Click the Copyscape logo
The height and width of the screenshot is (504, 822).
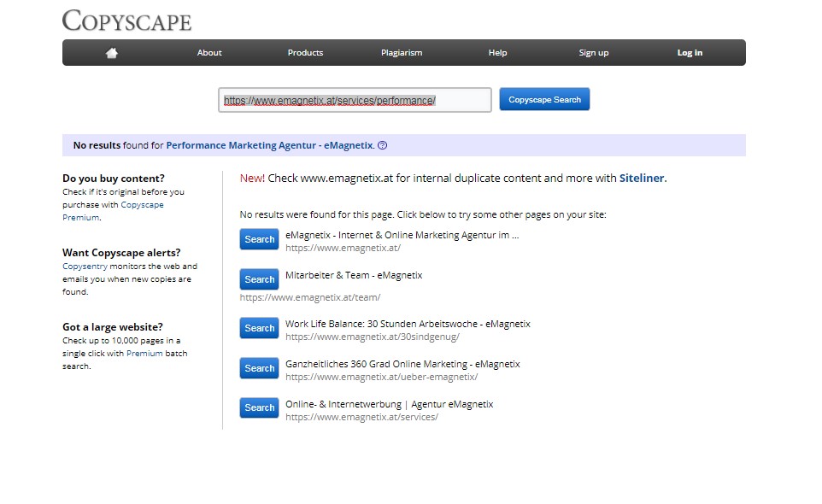(126, 21)
